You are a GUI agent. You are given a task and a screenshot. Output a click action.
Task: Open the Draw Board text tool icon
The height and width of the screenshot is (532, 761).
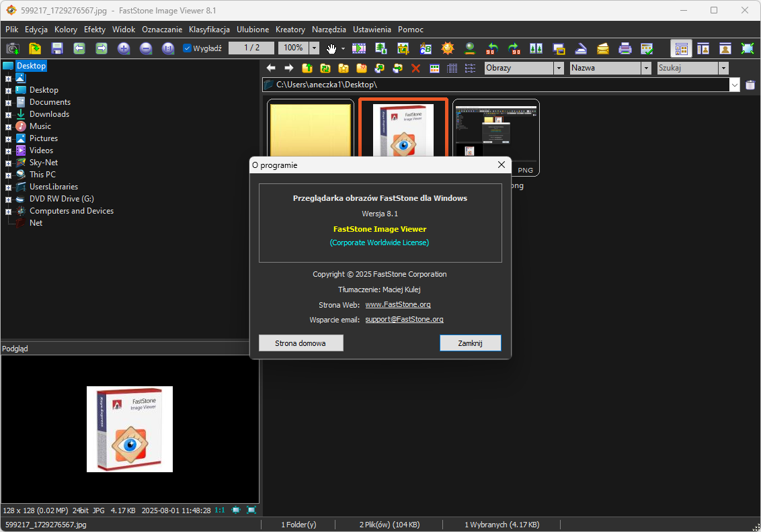pos(426,48)
